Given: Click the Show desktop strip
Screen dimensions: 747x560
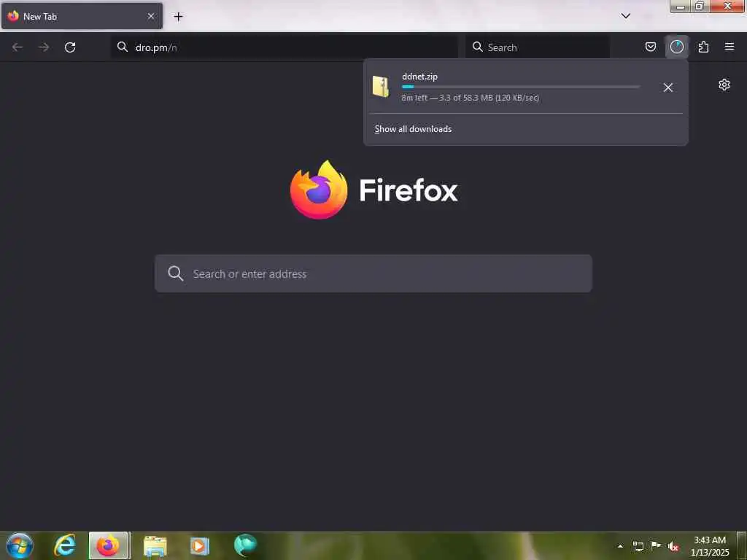Looking at the screenshot, I should point(741,545).
